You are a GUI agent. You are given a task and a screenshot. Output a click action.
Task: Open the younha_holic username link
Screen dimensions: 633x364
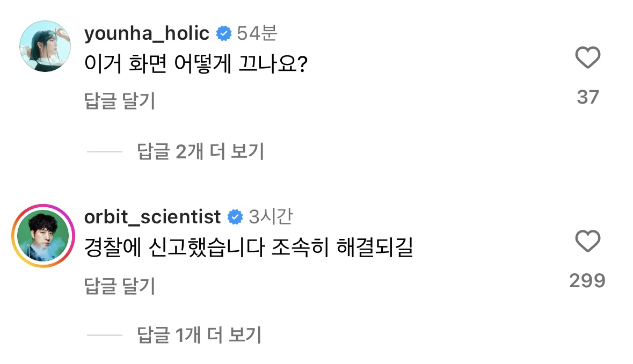point(147,34)
